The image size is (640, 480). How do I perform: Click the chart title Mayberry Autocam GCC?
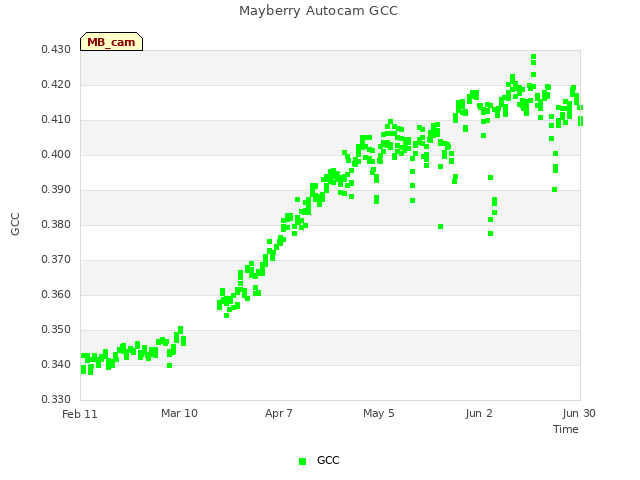coord(318,11)
